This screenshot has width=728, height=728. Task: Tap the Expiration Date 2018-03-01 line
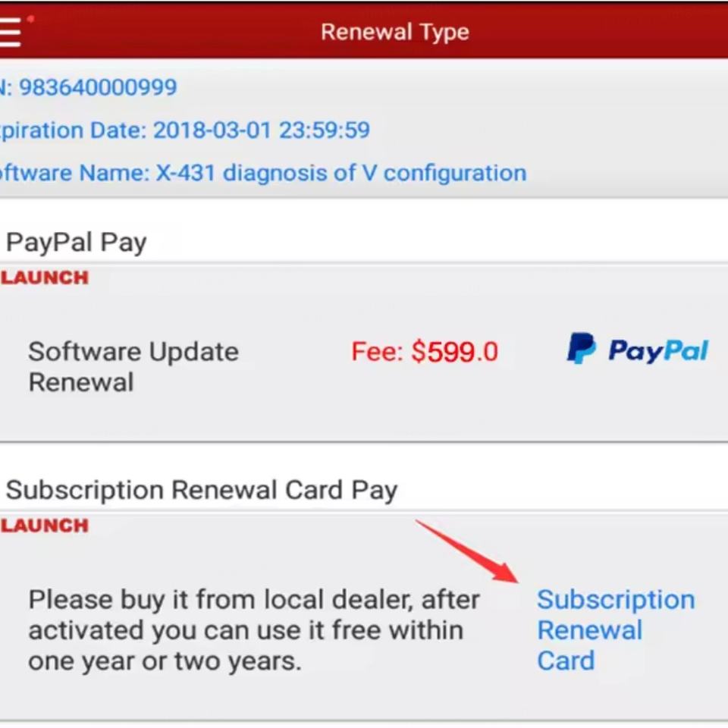185,130
